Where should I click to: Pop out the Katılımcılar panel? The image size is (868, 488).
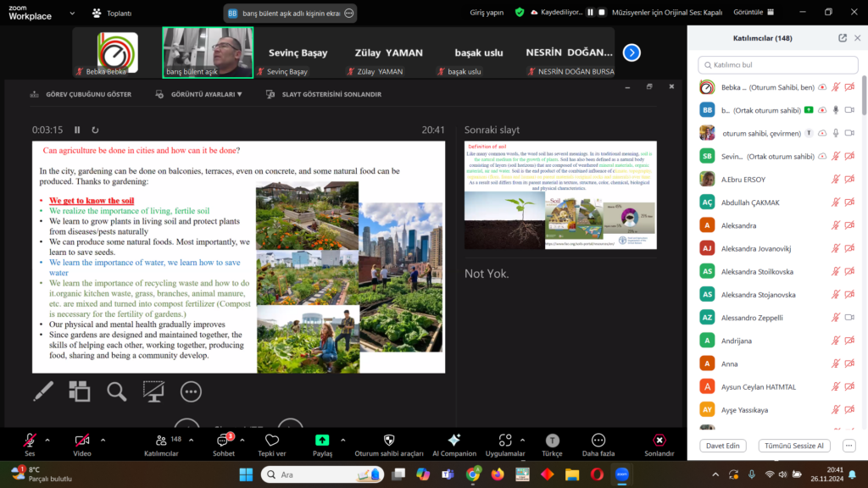point(842,38)
